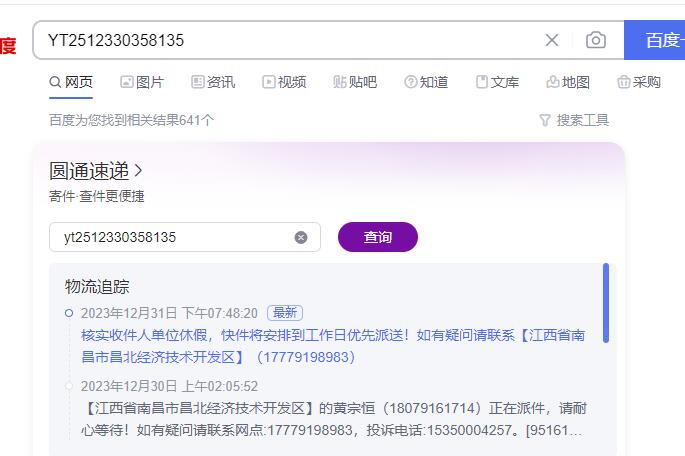685x456 pixels.
Task: Click the 物流追踪 heading
Action: (97, 287)
